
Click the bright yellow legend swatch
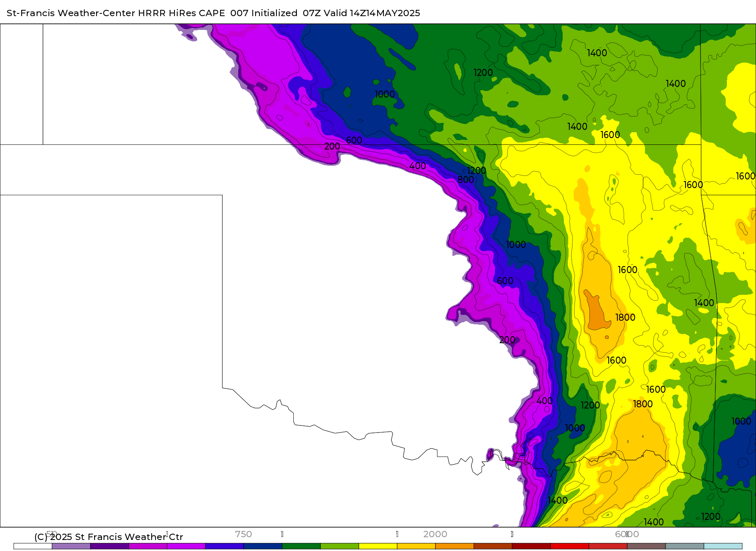tap(378, 546)
